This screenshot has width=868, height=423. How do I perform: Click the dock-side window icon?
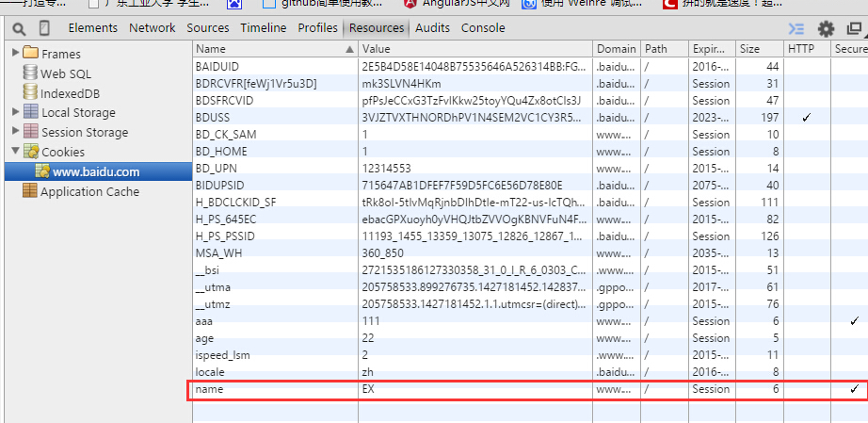click(x=854, y=29)
